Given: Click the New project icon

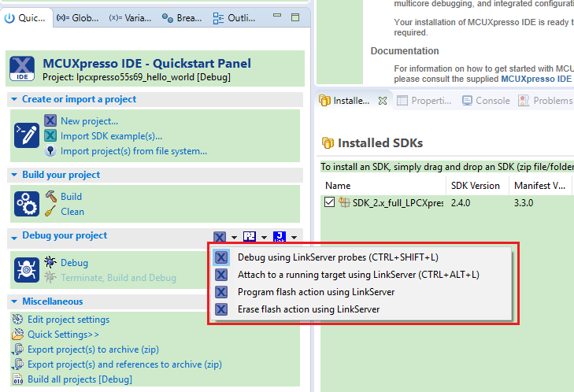Looking at the screenshot, I should [x=50, y=120].
